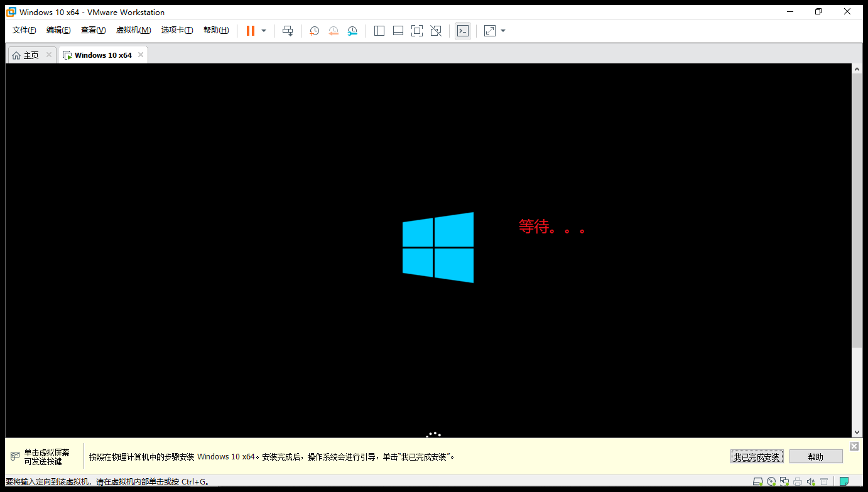Click the vertical scrollbar thumb
Viewport: 868px width, 492px height.
(857, 211)
